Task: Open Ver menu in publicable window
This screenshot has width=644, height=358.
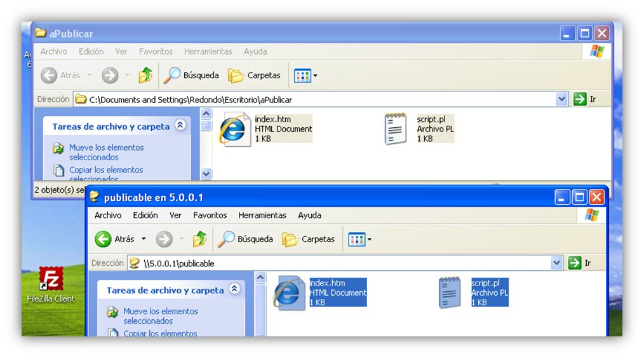Action: (175, 215)
